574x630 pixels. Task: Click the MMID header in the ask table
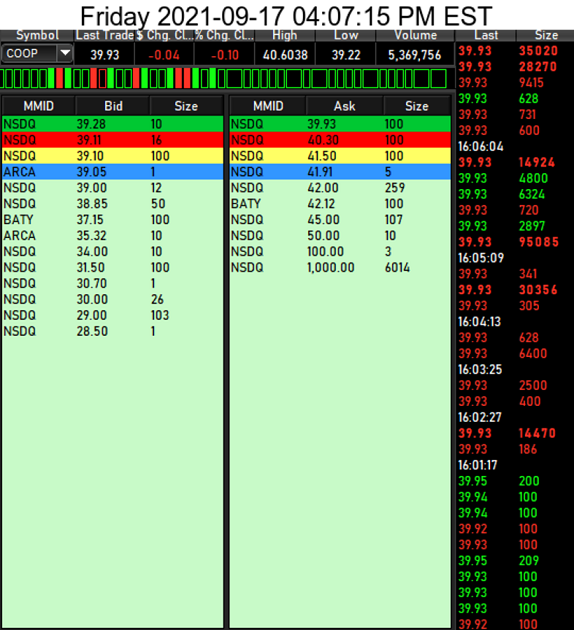268,106
